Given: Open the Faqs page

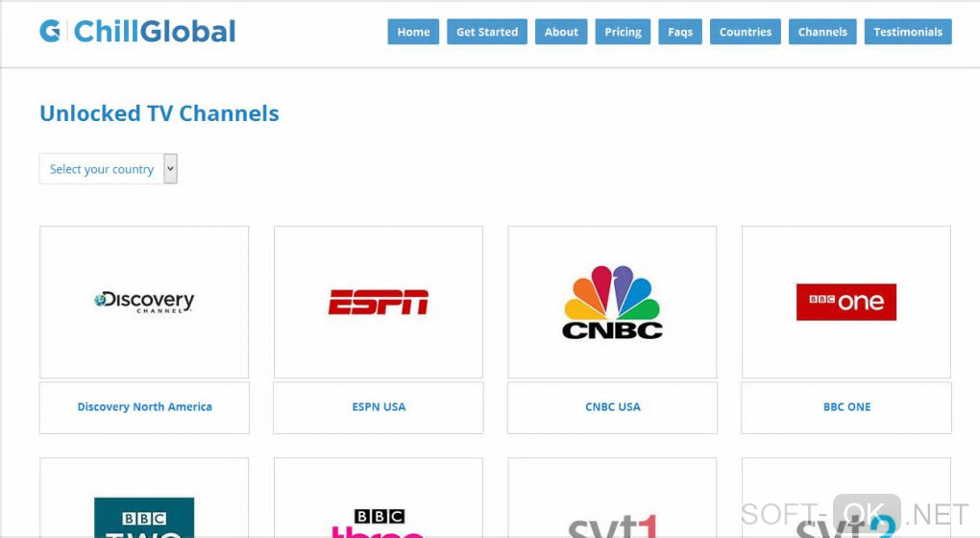Looking at the screenshot, I should click(680, 32).
